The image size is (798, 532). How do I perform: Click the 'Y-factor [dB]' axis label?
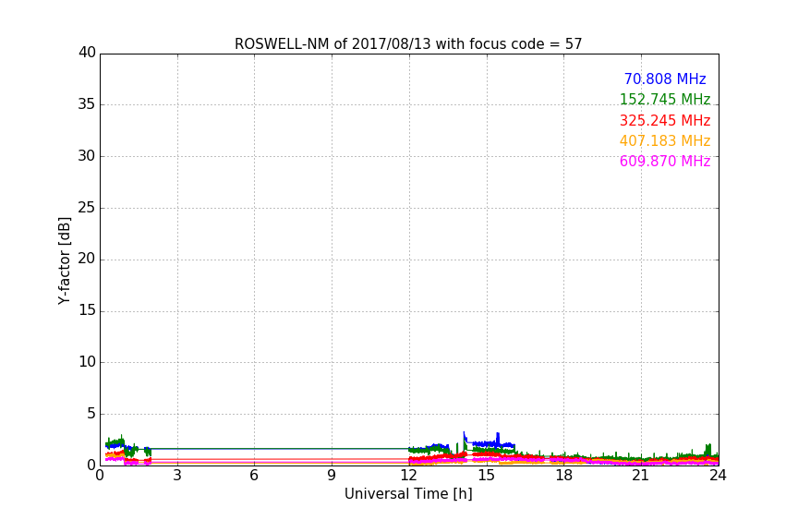tap(64, 260)
